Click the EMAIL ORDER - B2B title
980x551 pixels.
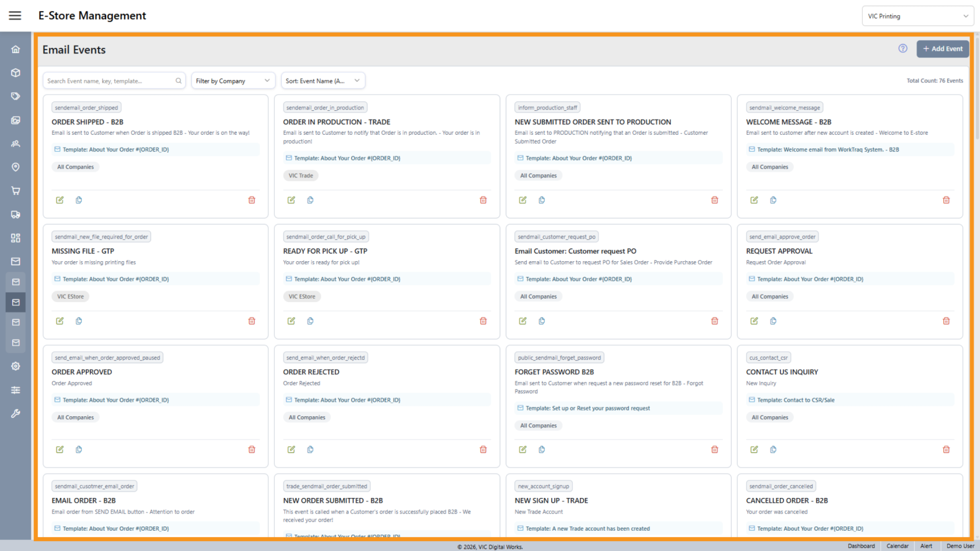coord(83,501)
